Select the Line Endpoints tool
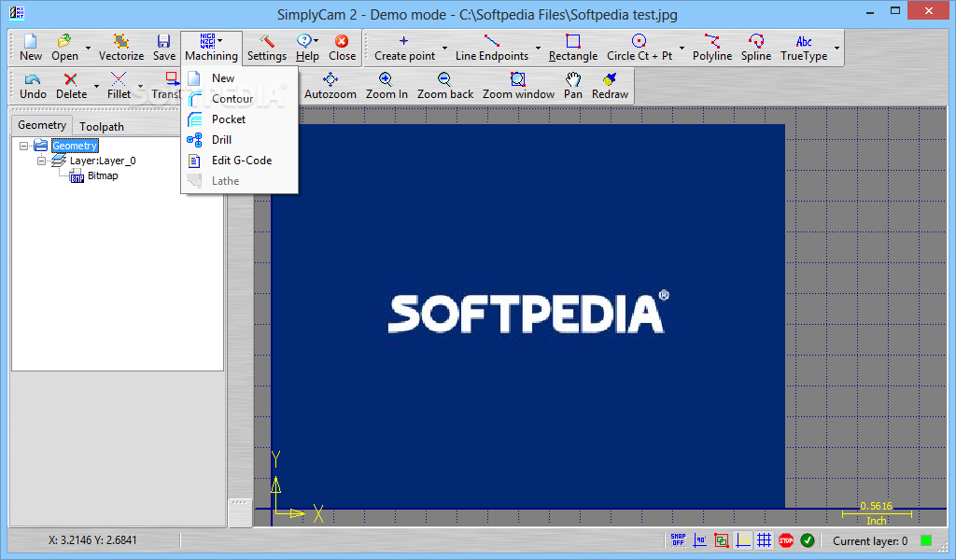 click(491, 48)
